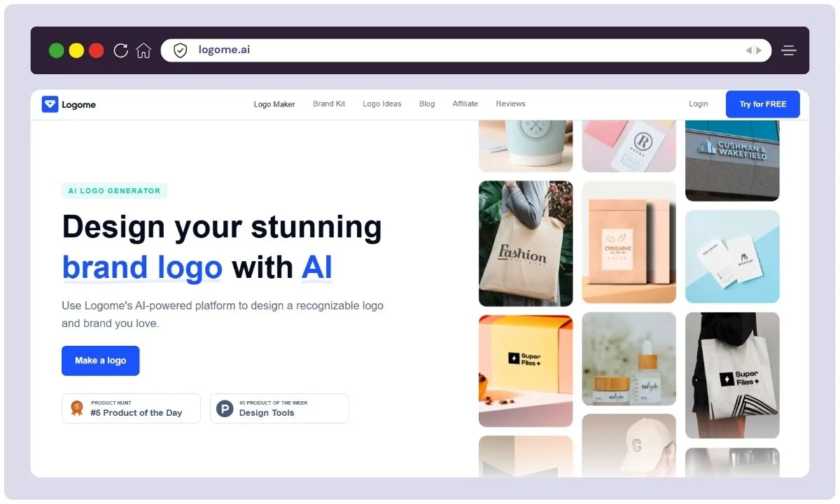840x504 pixels.
Task: Open the Logo Maker nav item
Action: click(x=274, y=104)
